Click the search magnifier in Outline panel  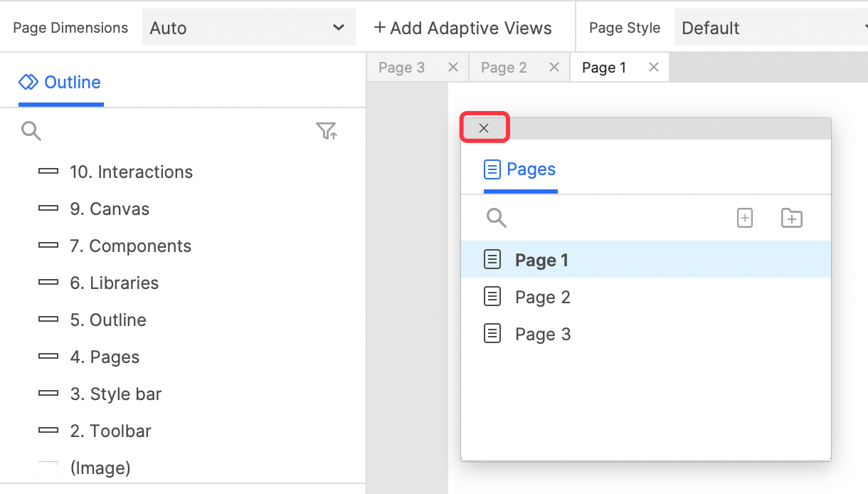click(x=31, y=131)
